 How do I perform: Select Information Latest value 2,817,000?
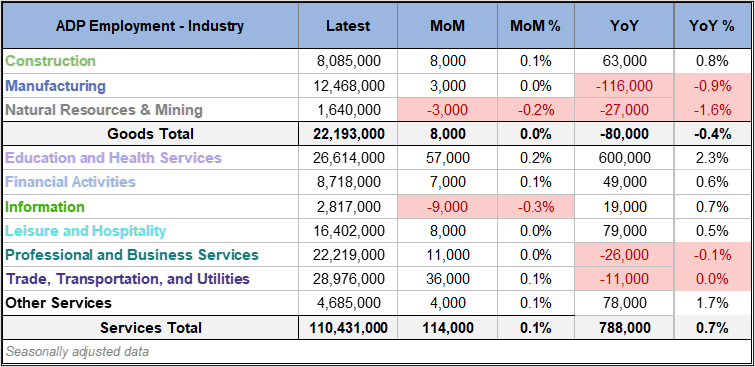point(349,207)
